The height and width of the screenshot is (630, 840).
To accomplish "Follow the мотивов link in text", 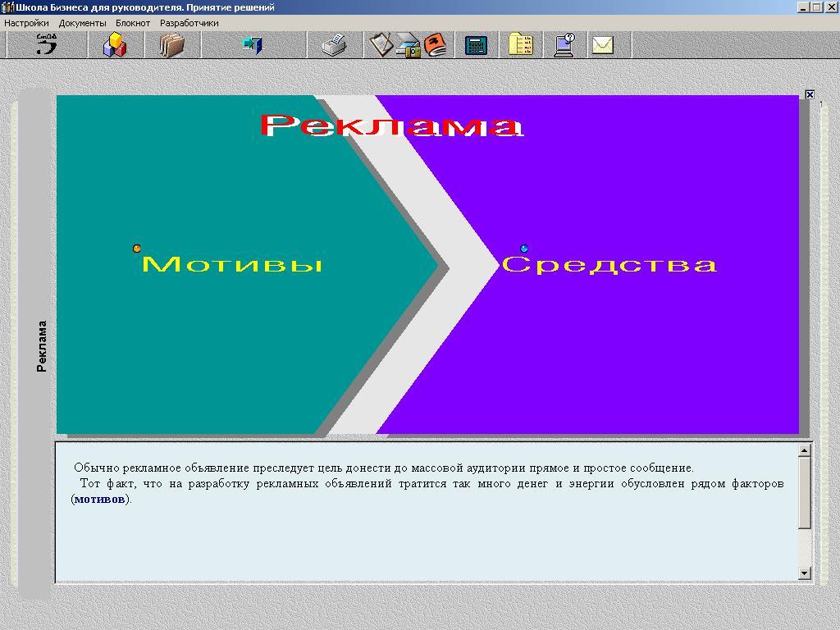I will pos(99,499).
